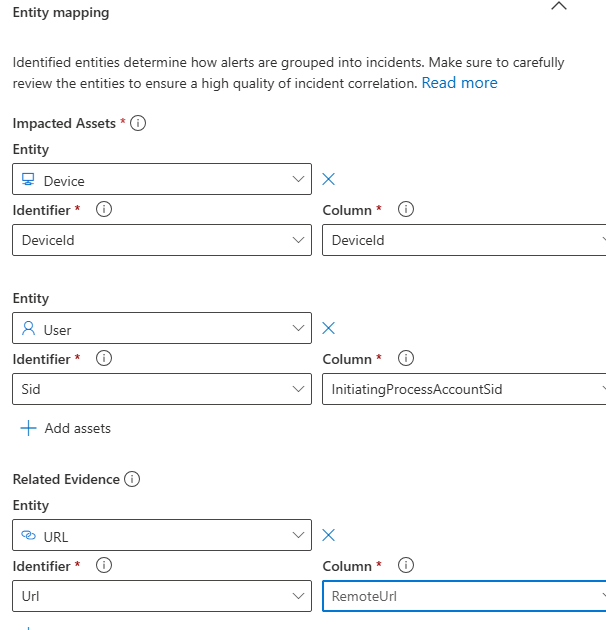Screen dimensions: 606x630
Task: Show info for Impacted Assets
Action: pos(138,123)
